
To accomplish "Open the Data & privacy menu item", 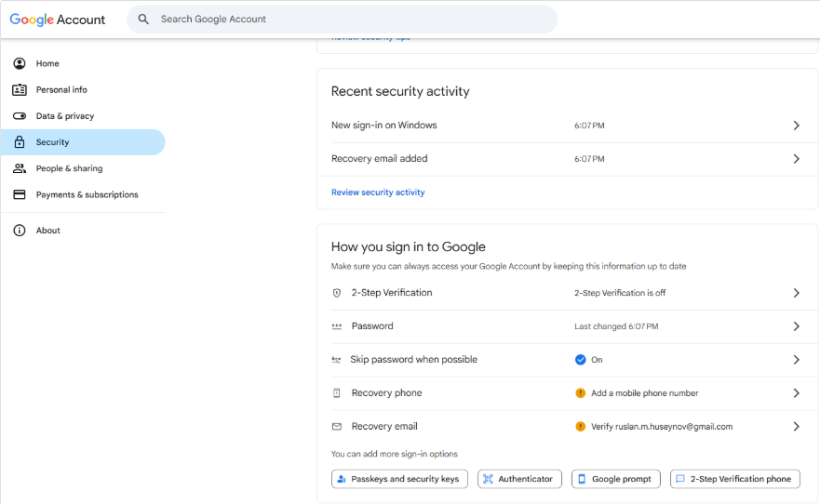I will pos(65,116).
